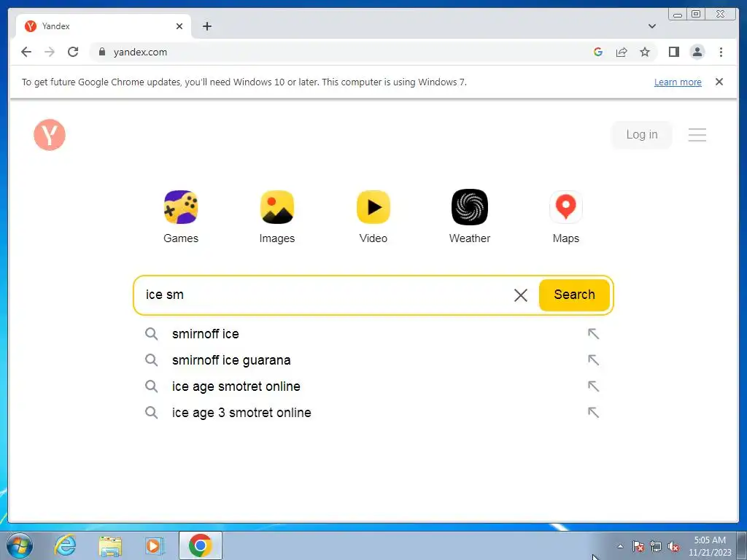Click the Search button

click(574, 295)
